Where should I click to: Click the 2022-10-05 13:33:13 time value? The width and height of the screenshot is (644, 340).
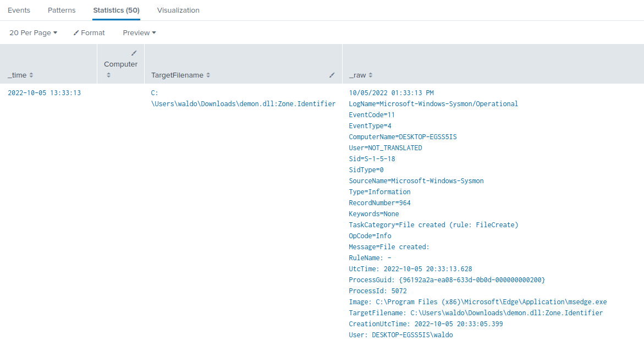point(44,93)
